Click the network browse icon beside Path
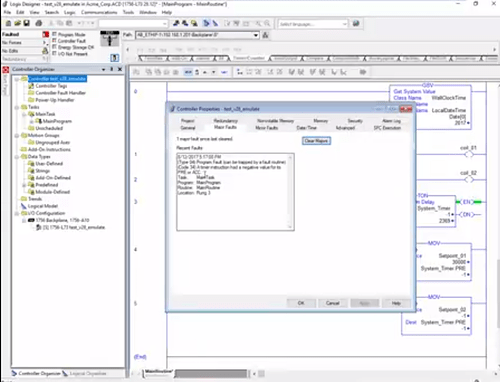Viewport: 500px width, 382px height. [x=266, y=35]
